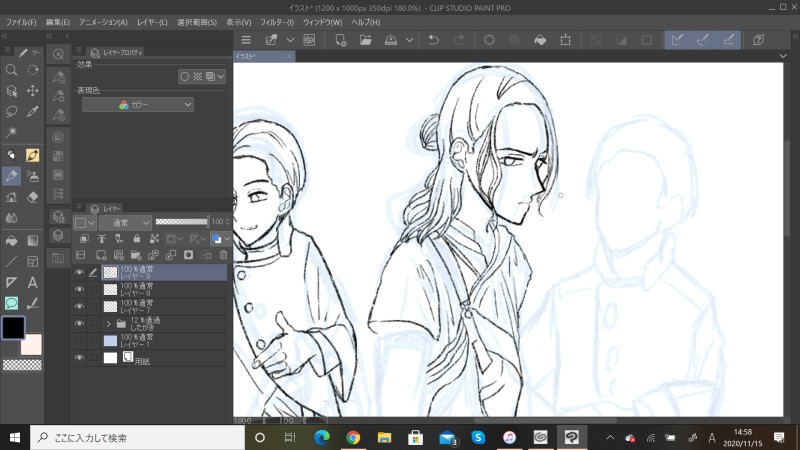The image size is (800, 450).
Task: Select the light pink sub color swatch
Action: [32, 345]
